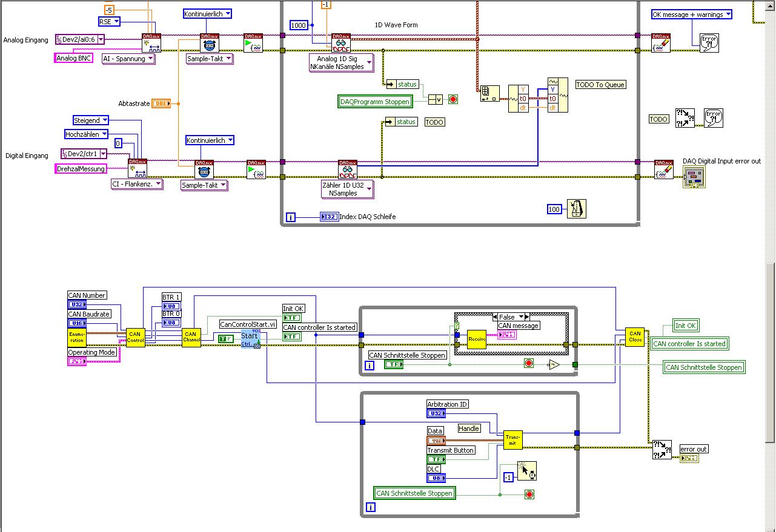Click the Enumeration subVI under CAN Baudrate
Viewport: 776px width, 532px height.
[x=77, y=337]
